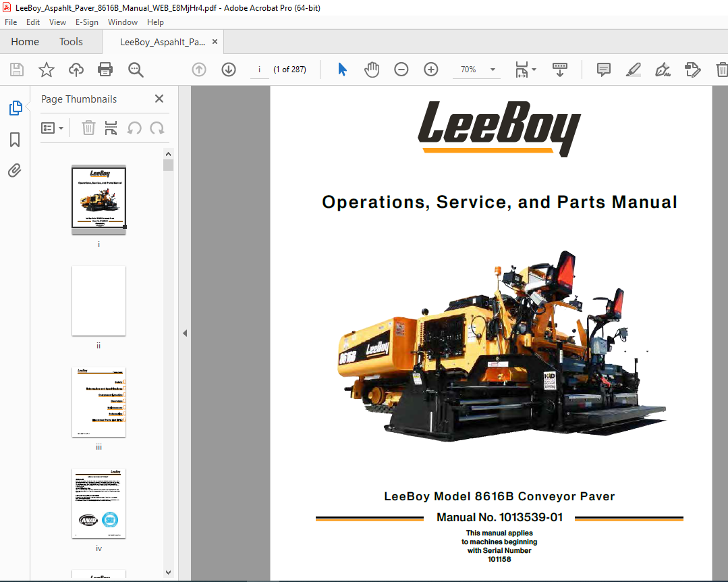This screenshot has height=582, width=728.
Task: Open the zoom percentage dropdown
Action: point(493,70)
